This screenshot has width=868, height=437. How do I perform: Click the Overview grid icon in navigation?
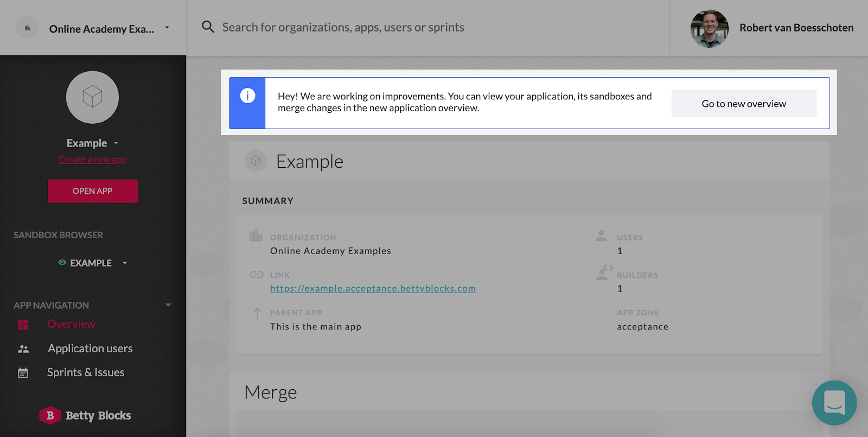[23, 325]
